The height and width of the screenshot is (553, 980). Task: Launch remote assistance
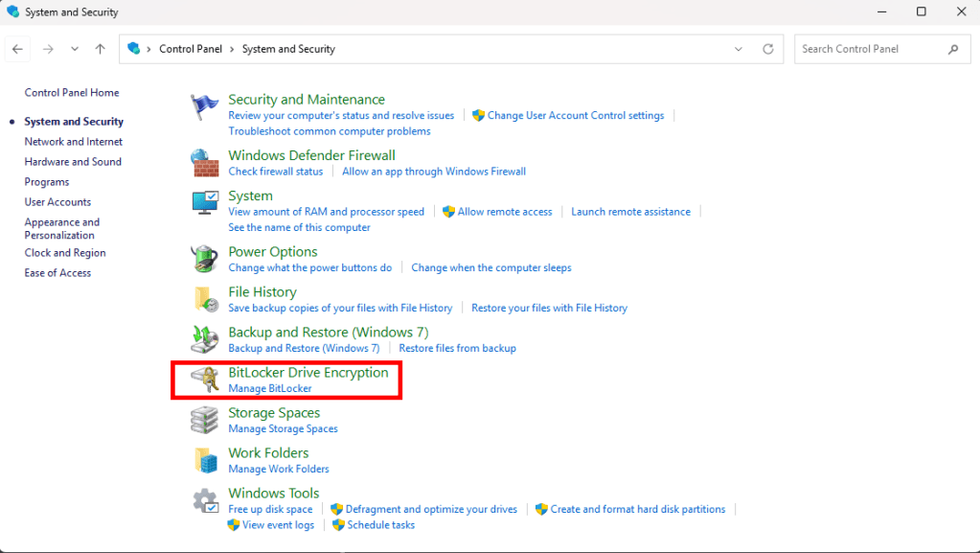(x=630, y=212)
